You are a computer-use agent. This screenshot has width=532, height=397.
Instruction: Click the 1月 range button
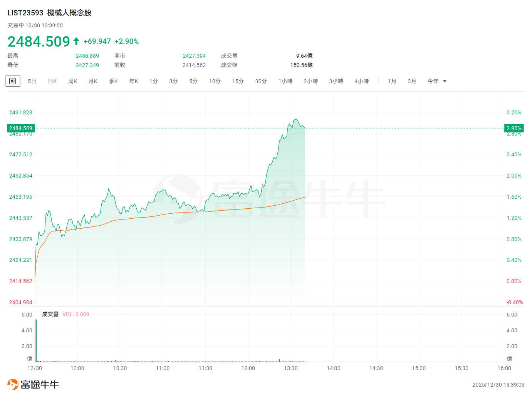click(392, 81)
